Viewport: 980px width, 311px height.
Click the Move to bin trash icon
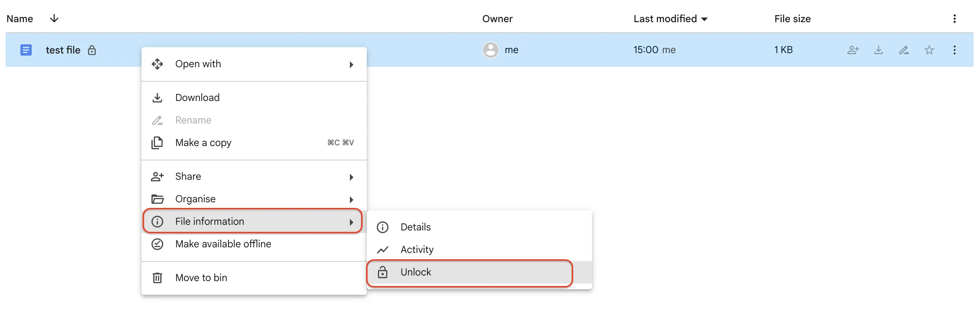pos(157,278)
